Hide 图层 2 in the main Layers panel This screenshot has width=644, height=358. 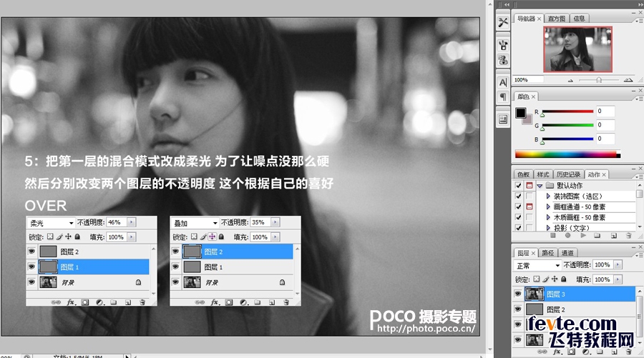pyautogui.click(x=517, y=309)
